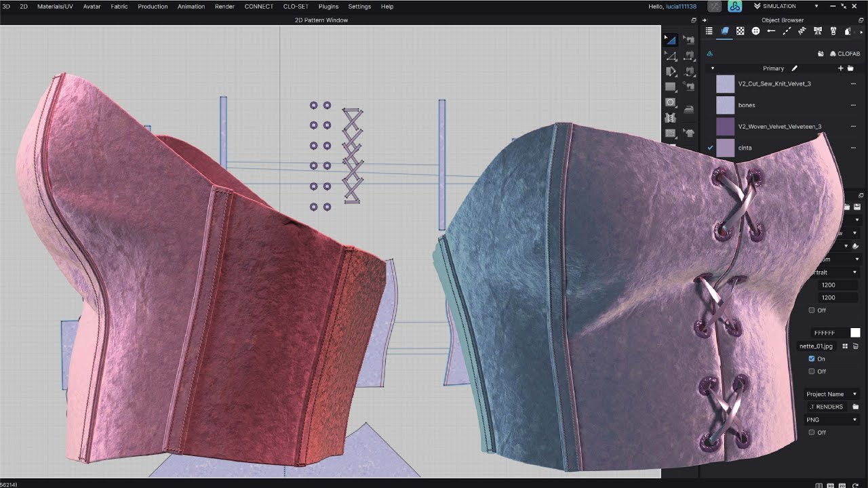The height and width of the screenshot is (488, 868).
Task: Click the grey tools icon beside username
Action: [x=715, y=6]
